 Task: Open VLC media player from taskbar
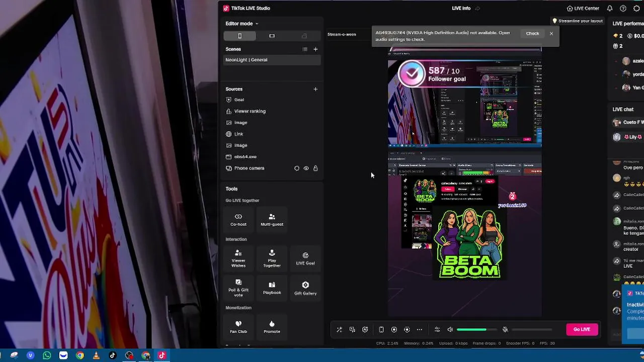(x=96, y=355)
